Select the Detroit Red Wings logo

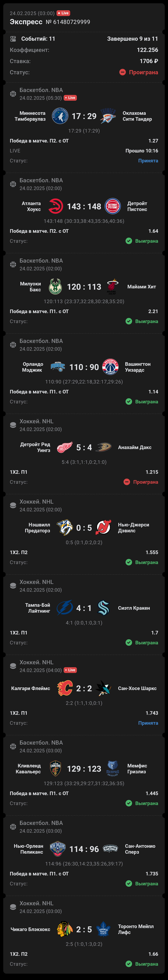click(x=65, y=447)
